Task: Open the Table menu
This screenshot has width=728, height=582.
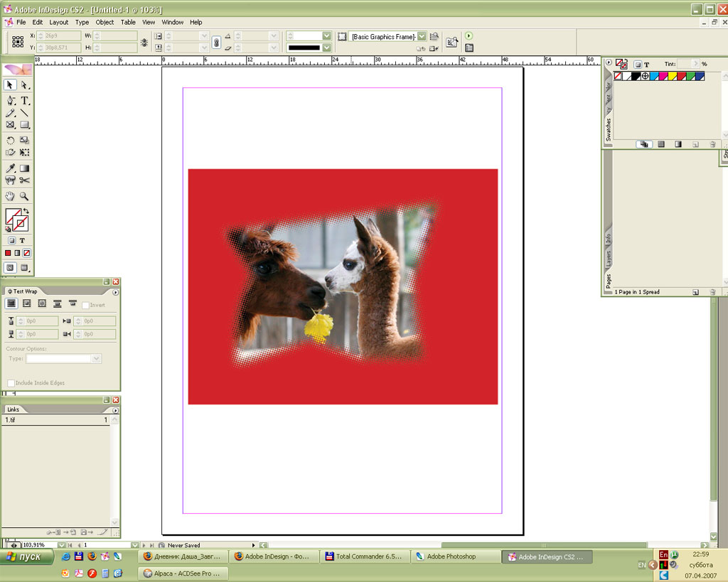Action: (128, 22)
